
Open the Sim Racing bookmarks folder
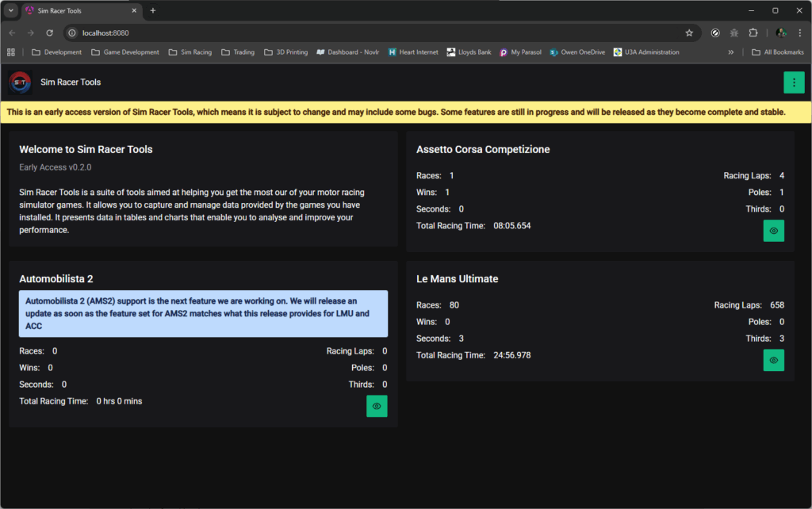tap(190, 52)
